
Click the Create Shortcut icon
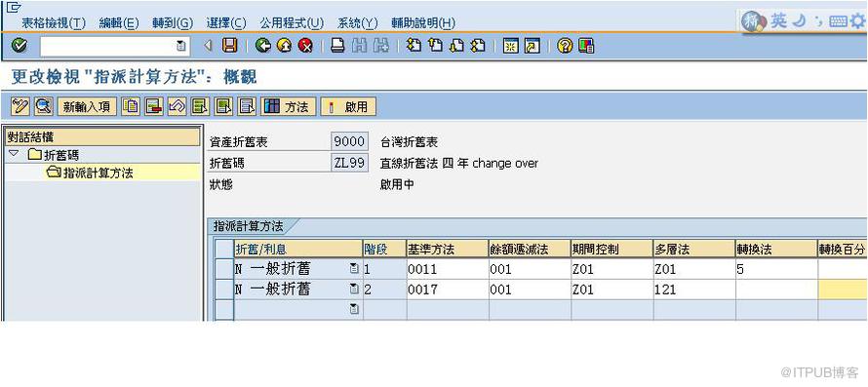click(x=532, y=46)
